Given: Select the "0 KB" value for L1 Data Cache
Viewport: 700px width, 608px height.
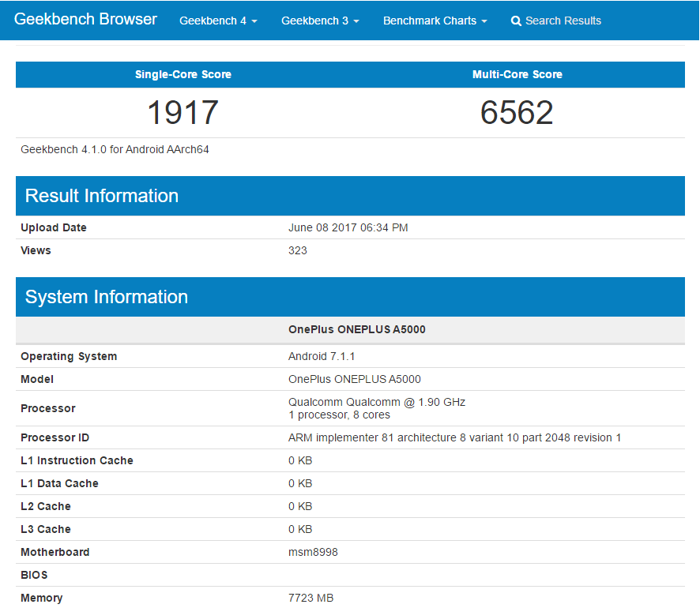Looking at the screenshot, I should tap(300, 483).
